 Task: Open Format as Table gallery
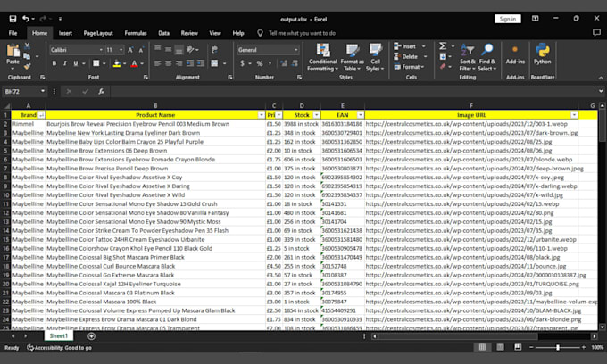352,57
